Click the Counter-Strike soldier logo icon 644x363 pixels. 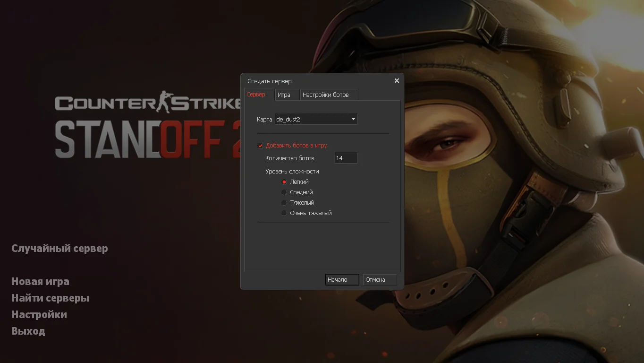pyautogui.click(x=164, y=101)
